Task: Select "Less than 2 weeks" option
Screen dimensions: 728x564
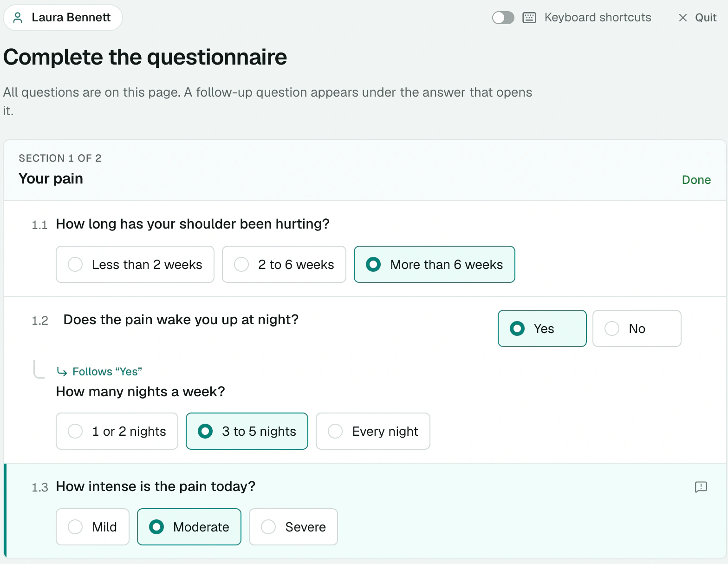Action: pyautogui.click(x=135, y=264)
